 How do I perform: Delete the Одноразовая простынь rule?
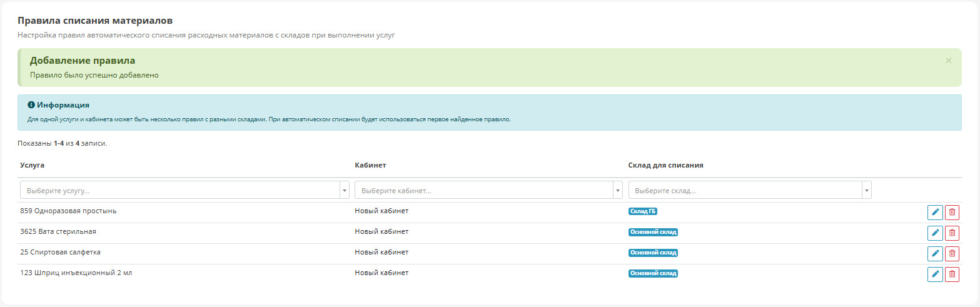[952, 212]
